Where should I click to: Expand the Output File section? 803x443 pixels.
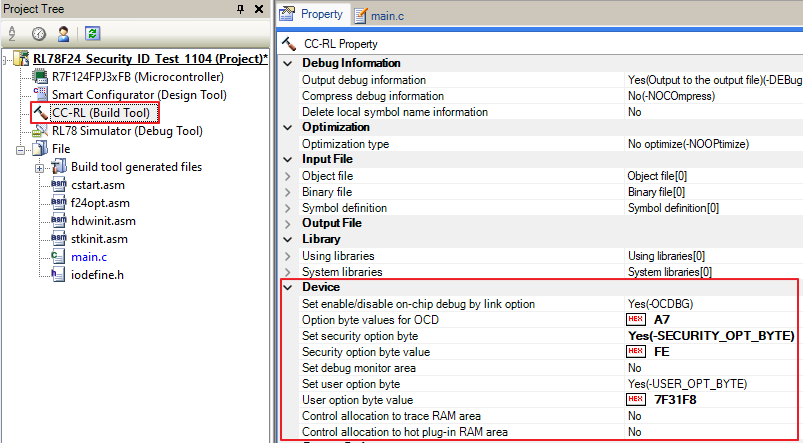(x=289, y=223)
